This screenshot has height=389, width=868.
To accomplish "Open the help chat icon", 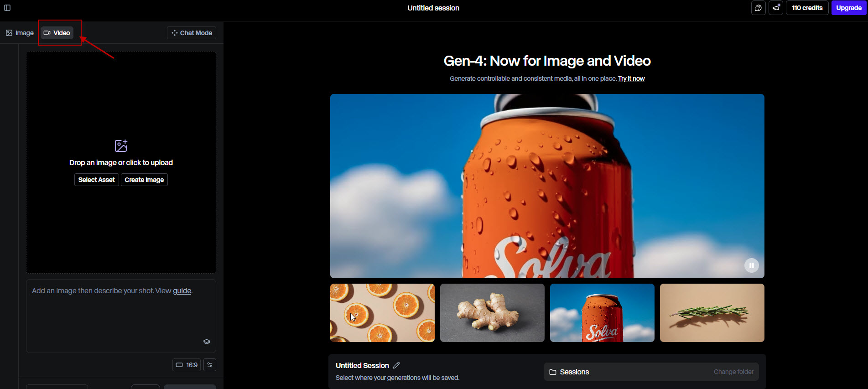I will click(758, 8).
